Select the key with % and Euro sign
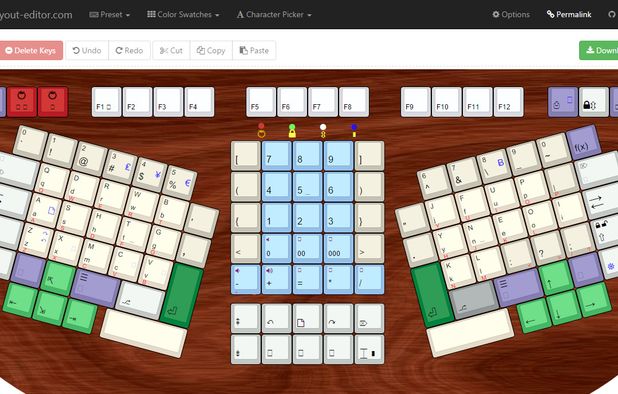 (x=180, y=182)
